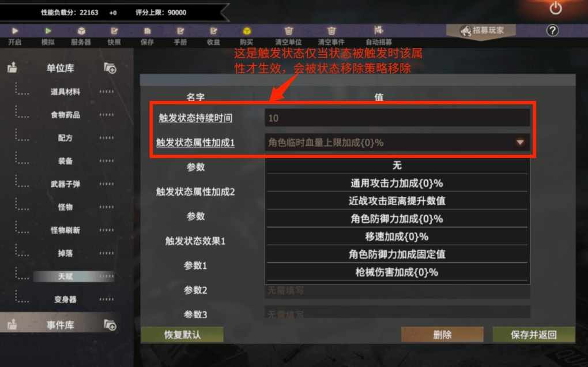588x367 pixels.
Task: Open the 怪物刷新 category in unit library
Action: pos(65,230)
